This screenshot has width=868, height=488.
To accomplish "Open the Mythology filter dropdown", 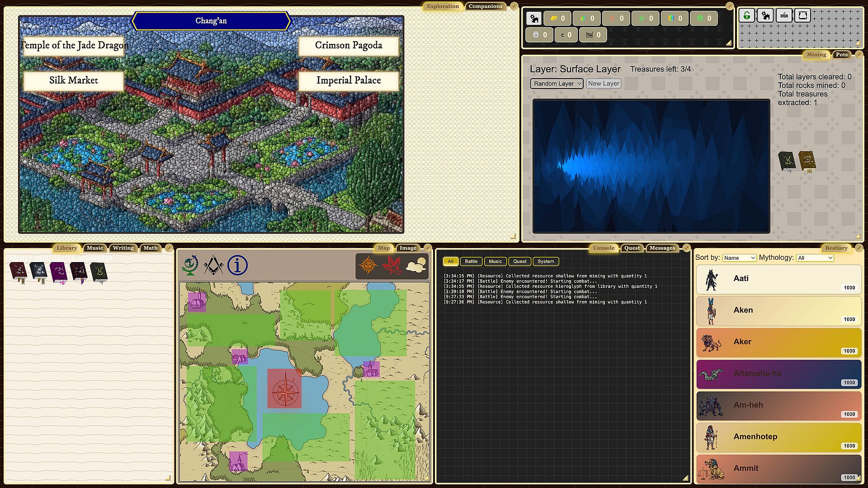I will click(x=815, y=258).
